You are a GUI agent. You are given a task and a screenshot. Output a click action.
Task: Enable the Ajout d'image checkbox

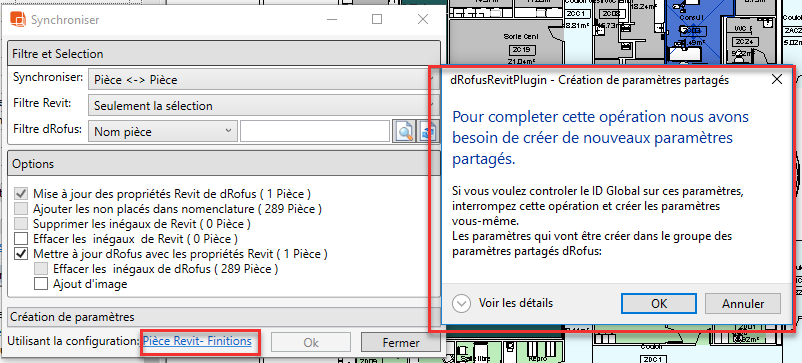pos(40,283)
